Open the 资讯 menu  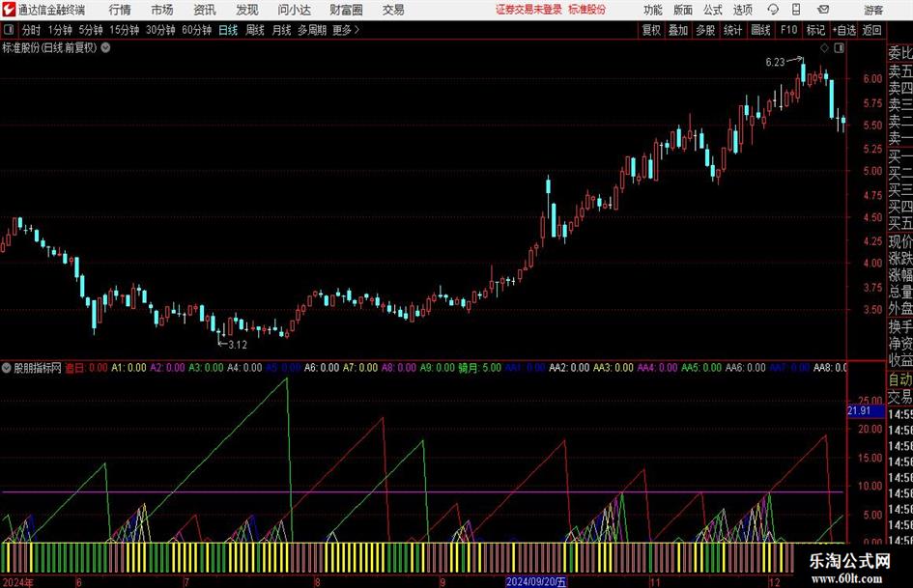[x=205, y=10]
